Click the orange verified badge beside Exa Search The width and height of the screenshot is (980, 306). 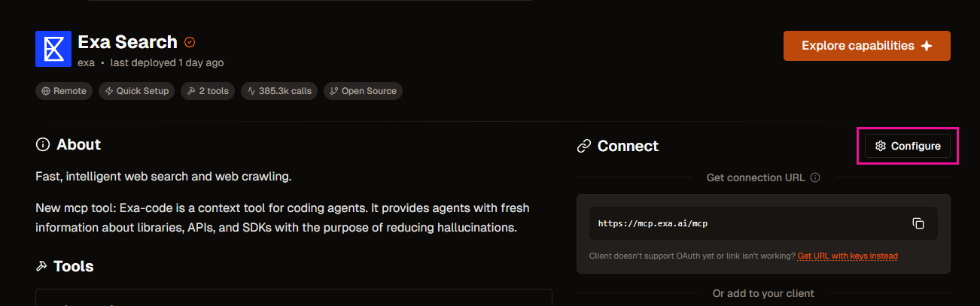[190, 42]
